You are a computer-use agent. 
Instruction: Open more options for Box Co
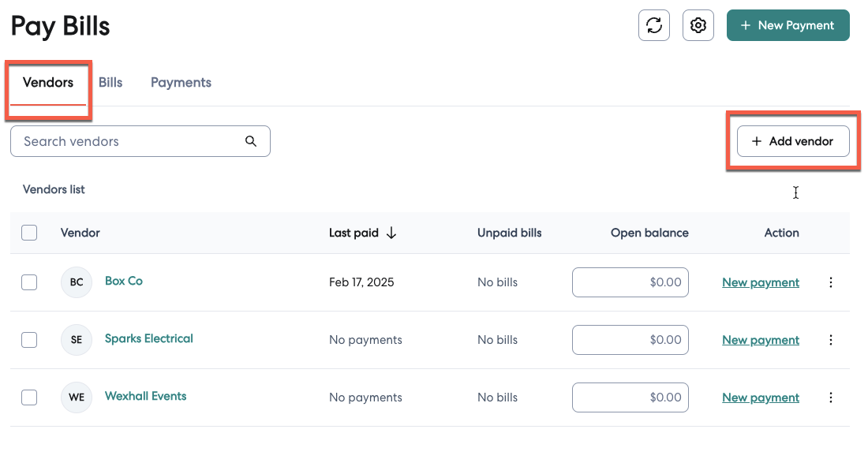pyautogui.click(x=830, y=282)
